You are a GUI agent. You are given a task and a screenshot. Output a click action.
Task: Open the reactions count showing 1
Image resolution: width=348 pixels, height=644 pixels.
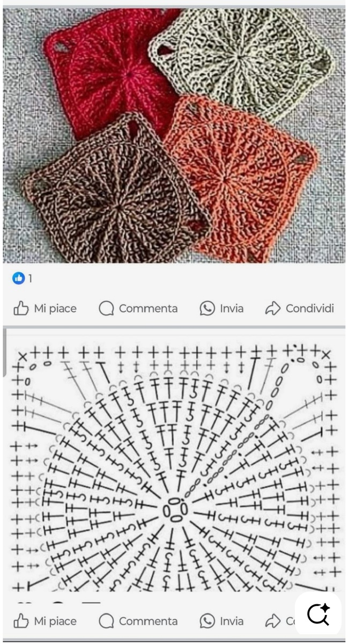[x=31, y=278]
